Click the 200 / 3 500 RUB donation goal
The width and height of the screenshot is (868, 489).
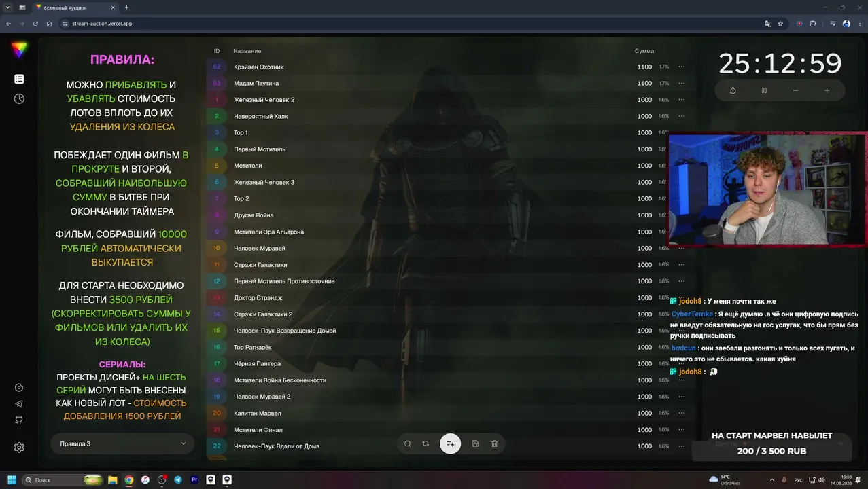(x=771, y=451)
